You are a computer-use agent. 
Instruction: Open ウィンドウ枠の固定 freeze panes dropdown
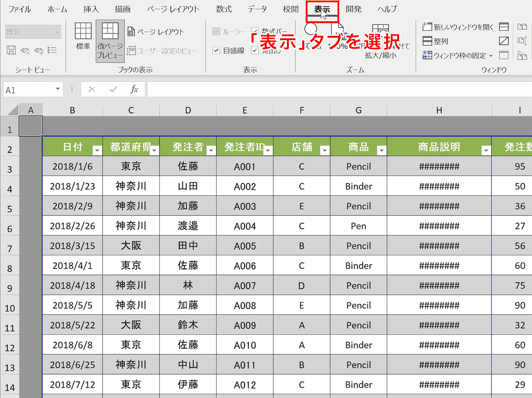pos(458,55)
